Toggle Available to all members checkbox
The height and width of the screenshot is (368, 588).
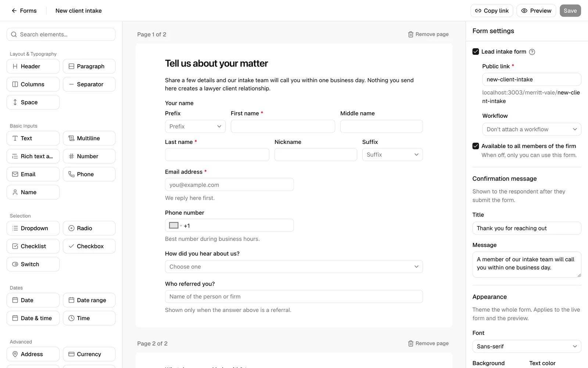click(x=476, y=146)
